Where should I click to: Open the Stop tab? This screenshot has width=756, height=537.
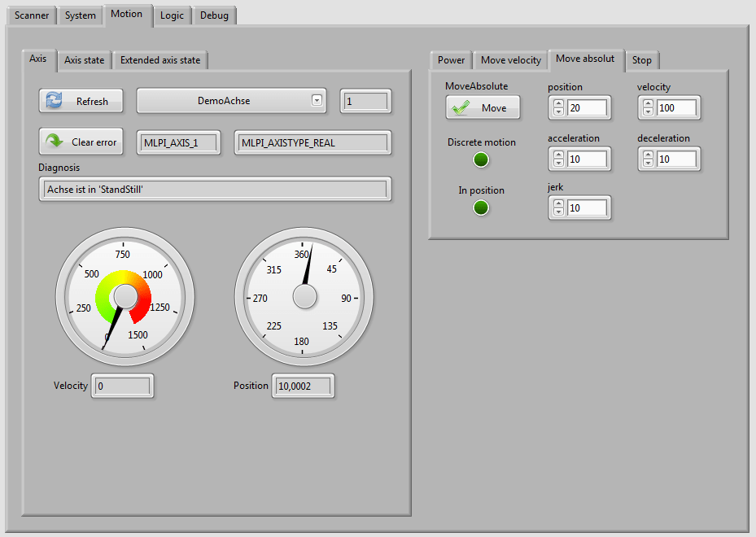(x=642, y=59)
